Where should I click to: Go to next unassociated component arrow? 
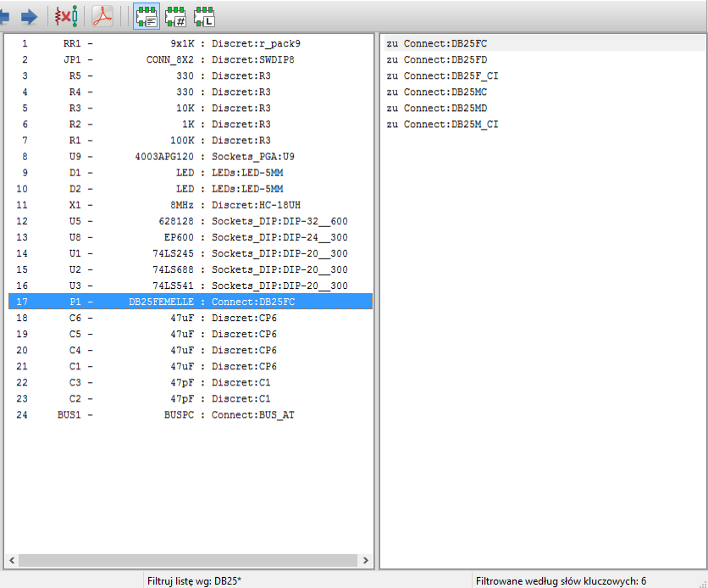pos(30,17)
